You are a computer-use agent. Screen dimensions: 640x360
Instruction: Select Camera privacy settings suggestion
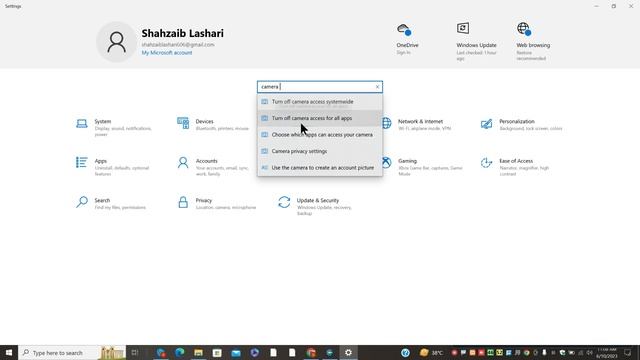(x=320, y=151)
